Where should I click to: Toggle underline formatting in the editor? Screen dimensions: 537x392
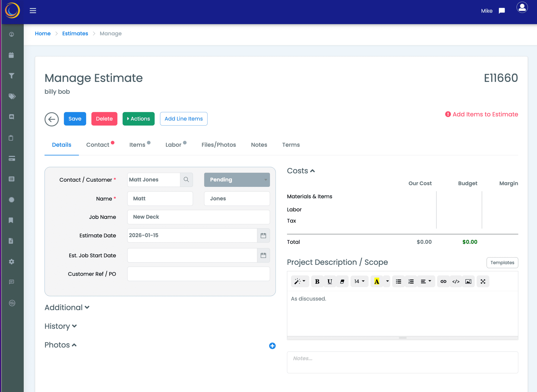329,281
